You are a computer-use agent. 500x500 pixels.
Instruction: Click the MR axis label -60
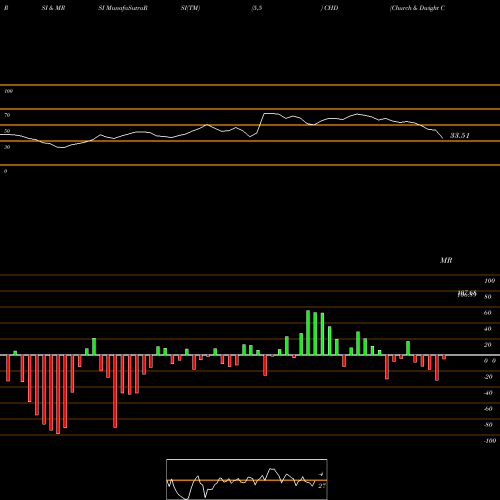point(488,409)
